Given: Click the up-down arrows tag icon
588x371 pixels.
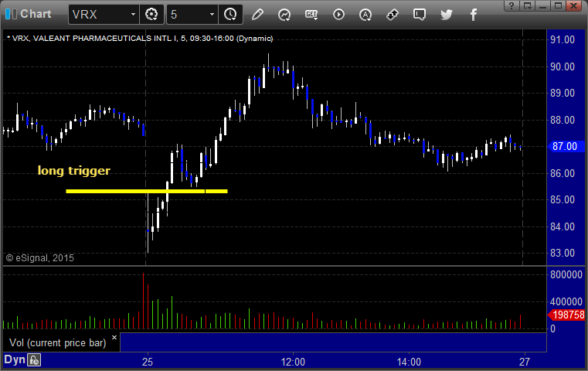Looking at the screenshot, I should [393, 15].
